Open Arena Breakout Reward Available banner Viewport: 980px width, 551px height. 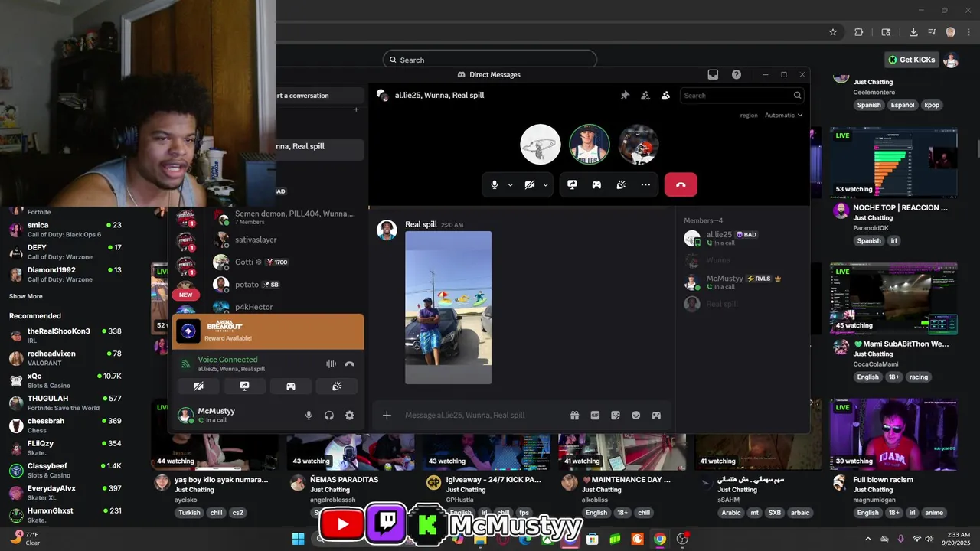[268, 331]
